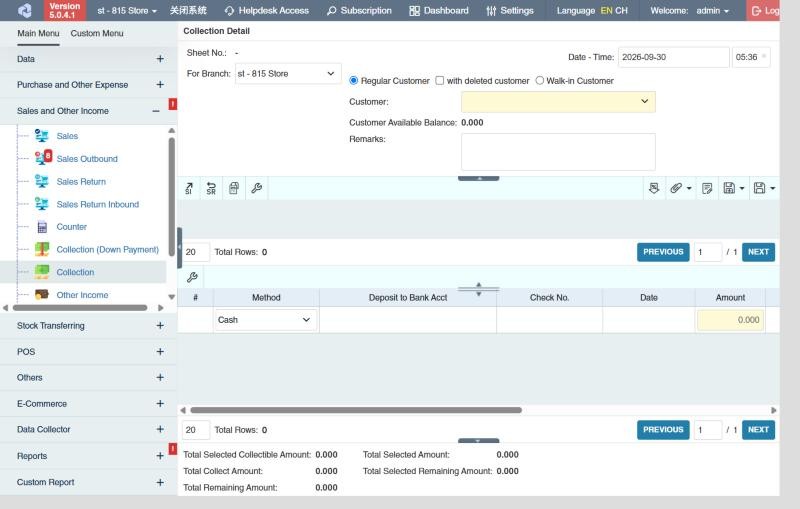Collapse the totals panel with the bottom handle
Viewport: 800px width, 509px height.
coord(479,440)
